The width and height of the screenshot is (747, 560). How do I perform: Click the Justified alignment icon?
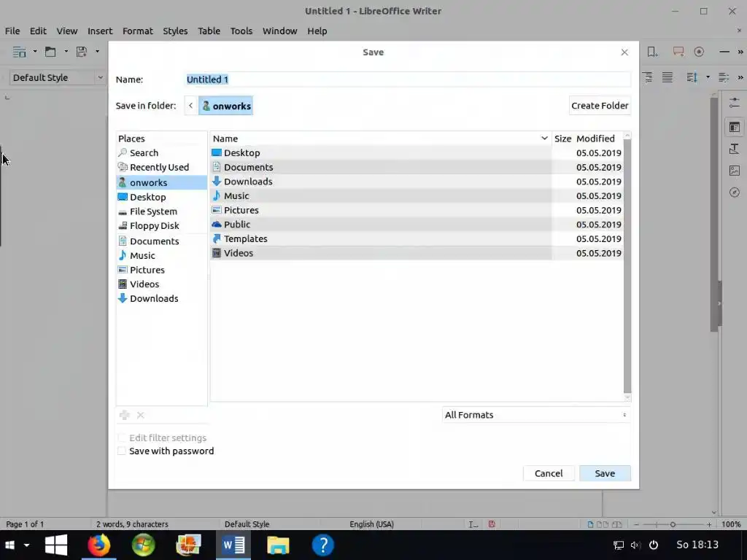tap(667, 77)
